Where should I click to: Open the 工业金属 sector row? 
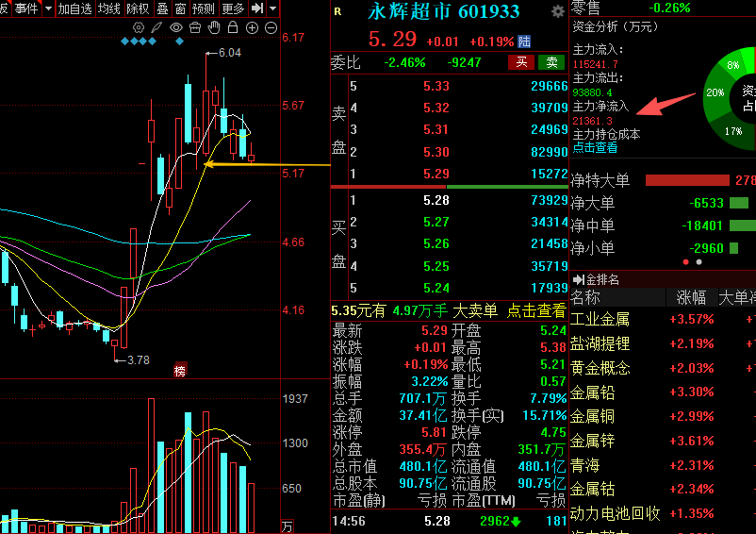click(663, 319)
